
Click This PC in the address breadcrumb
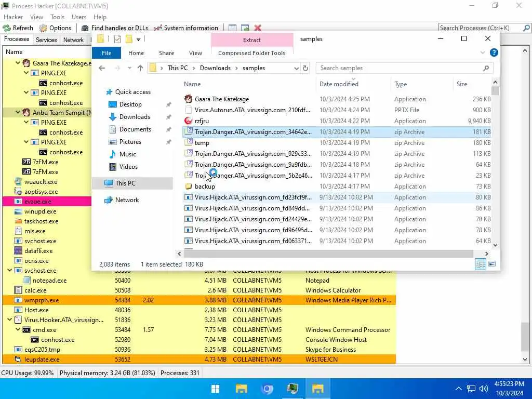178,68
